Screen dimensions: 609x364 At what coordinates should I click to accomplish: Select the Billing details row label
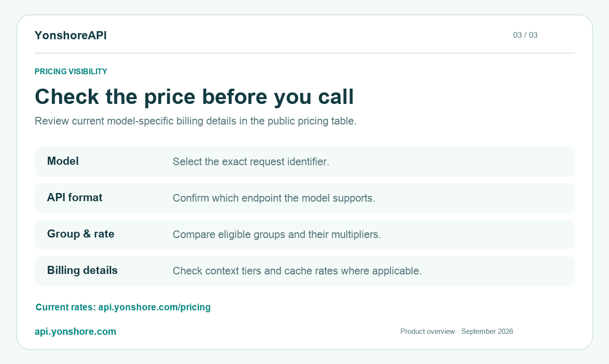(x=82, y=270)
